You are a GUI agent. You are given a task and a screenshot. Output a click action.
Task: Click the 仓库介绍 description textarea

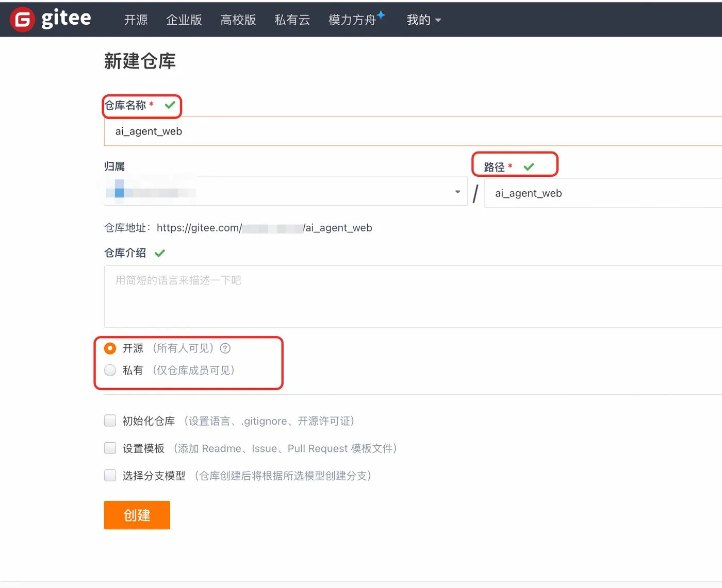click(413, 297)
